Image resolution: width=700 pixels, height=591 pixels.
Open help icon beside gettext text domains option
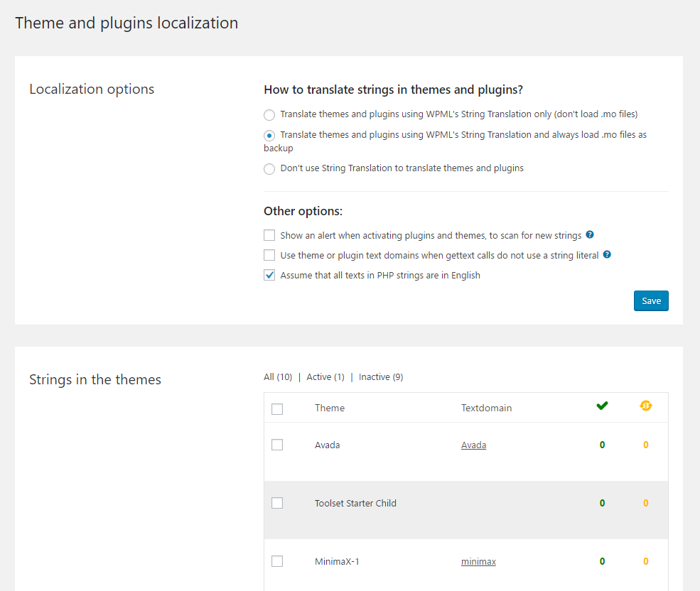[x=607, y=254]
